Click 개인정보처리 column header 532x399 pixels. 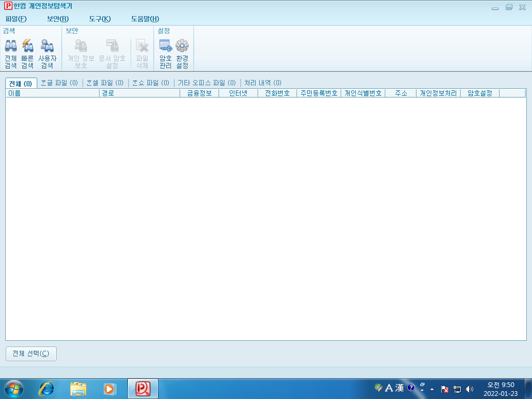click(x=438, y=93)
